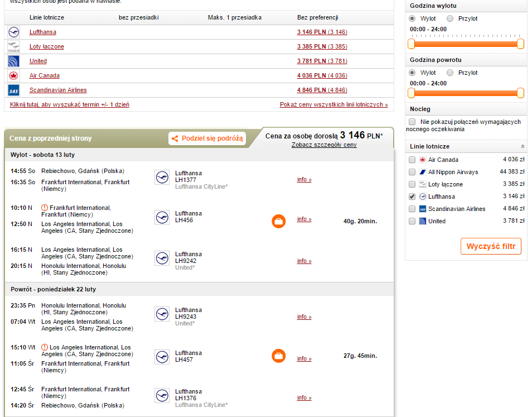Click return time slider right handle
This screenshot has width=532, height=417.
tap(520, 93)
